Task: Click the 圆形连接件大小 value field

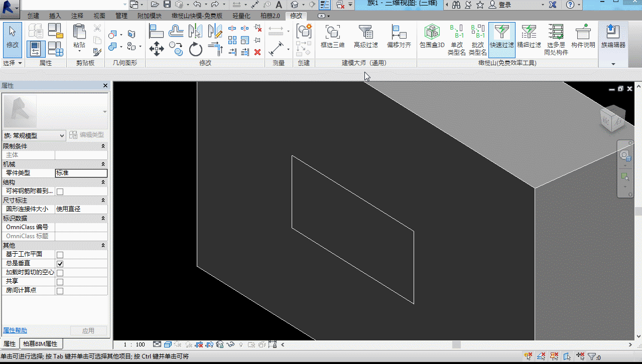Action: (x=81, y=209)
